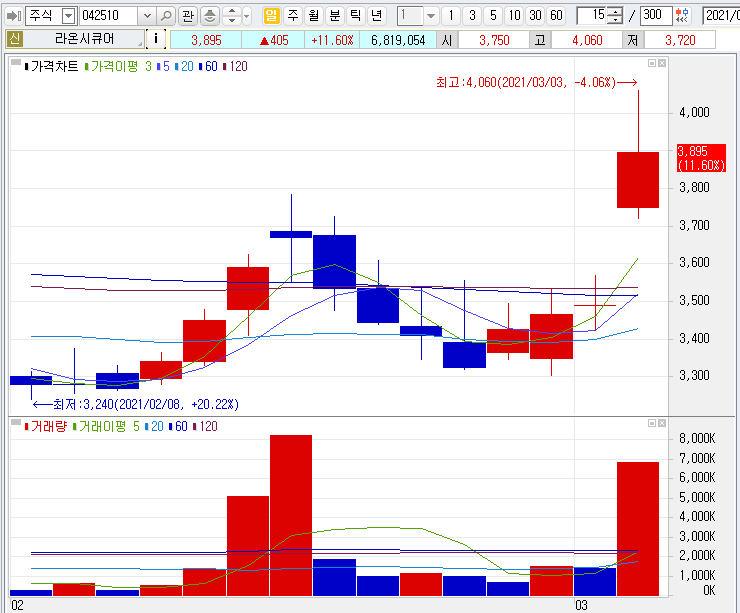This screenshot has width=740, height=613.
Task: Click the grey handle icon before 가격차트
Action: click(16, 62)
